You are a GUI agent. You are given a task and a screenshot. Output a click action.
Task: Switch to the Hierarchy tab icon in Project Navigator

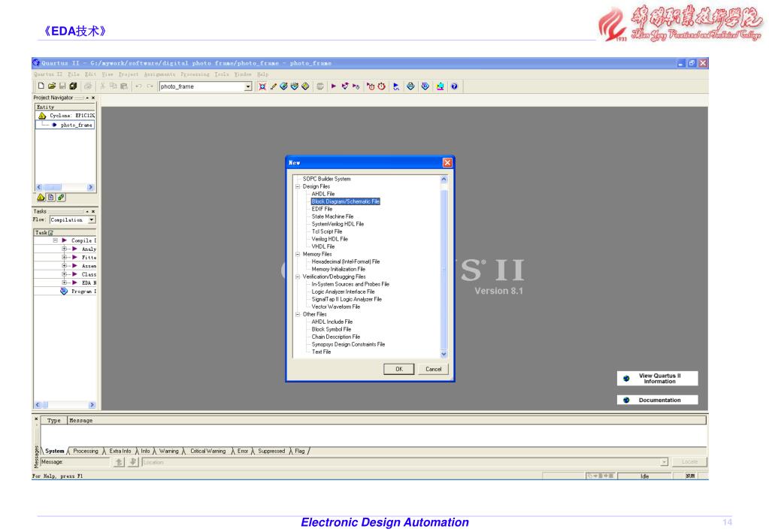coord(41,197)
